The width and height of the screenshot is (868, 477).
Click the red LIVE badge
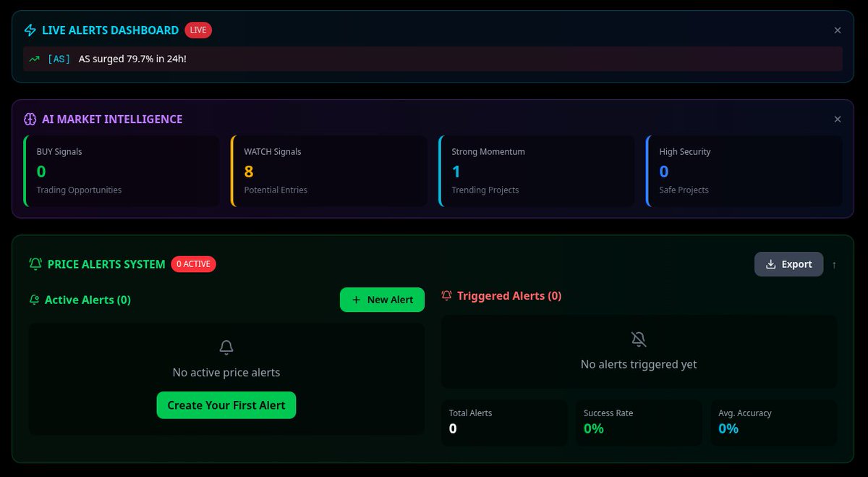coord(198,30)
